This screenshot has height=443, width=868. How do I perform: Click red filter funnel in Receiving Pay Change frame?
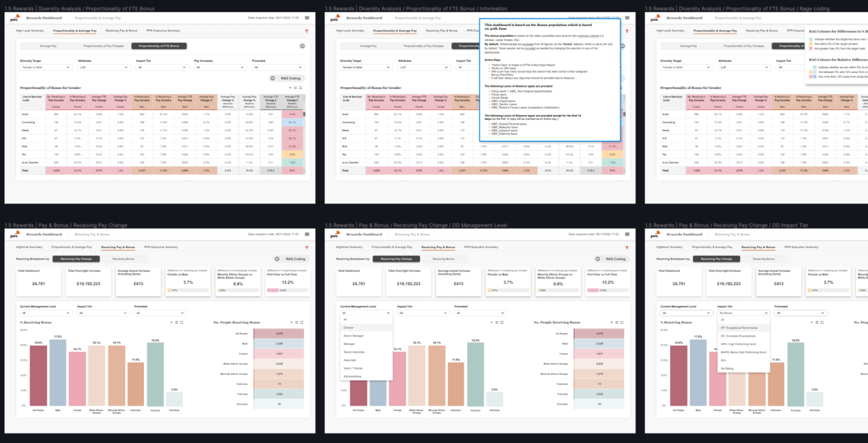point(307,248)
